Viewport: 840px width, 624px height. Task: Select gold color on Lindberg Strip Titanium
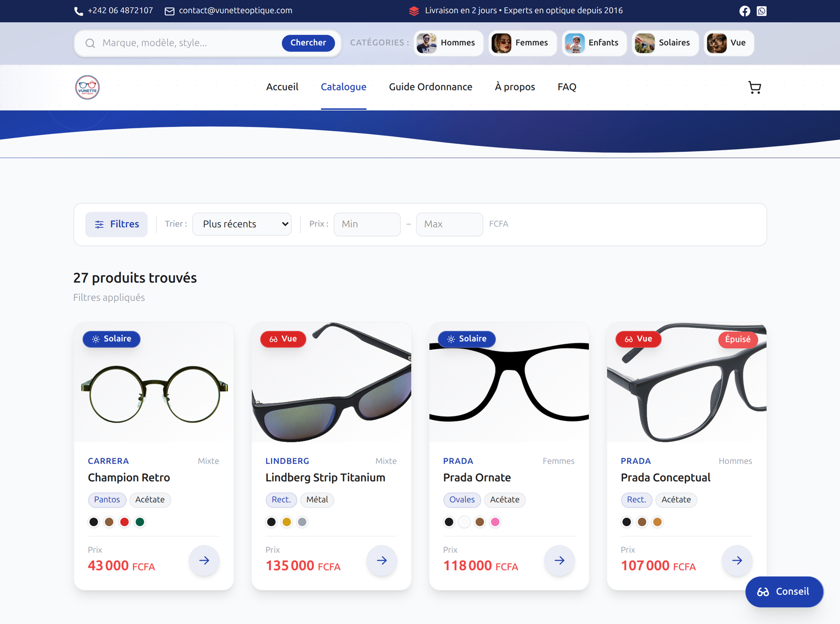point(287,522)
